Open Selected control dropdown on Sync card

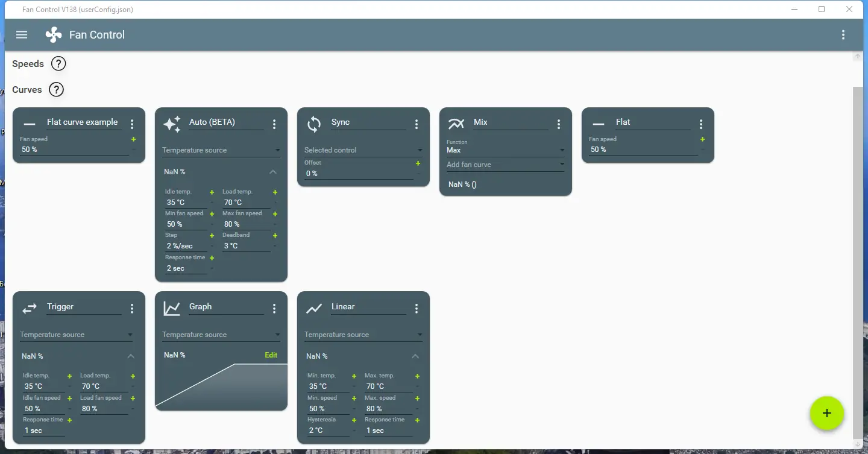[x=363, y=150]
